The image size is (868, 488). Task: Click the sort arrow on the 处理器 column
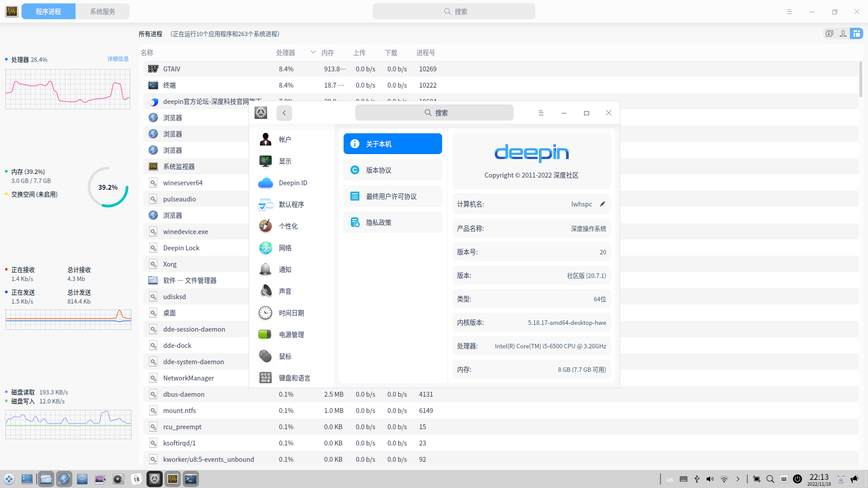[313, 52]
